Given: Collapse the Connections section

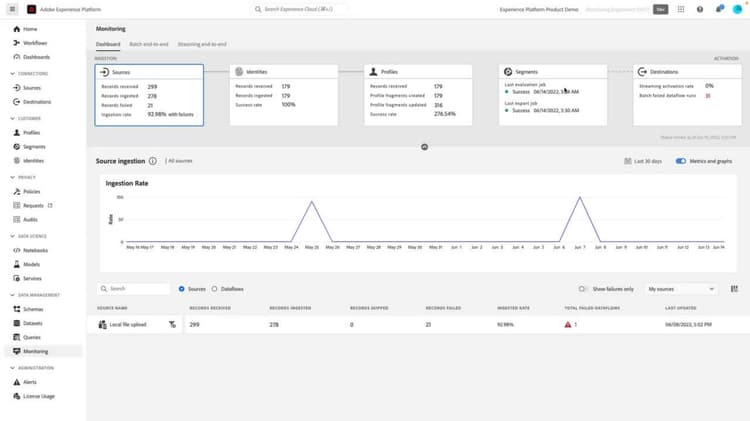Looking at the screenshot, I should point(12,74).
